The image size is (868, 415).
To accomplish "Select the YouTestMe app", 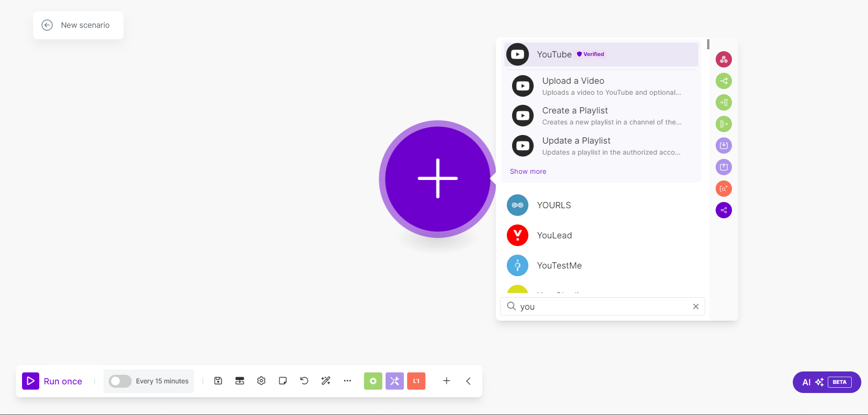I will (x=601, y=266).
